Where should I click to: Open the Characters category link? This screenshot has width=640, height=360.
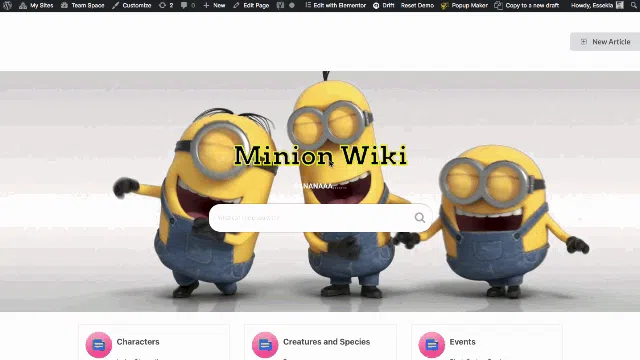pyautogui.click(x=138, y=342)
